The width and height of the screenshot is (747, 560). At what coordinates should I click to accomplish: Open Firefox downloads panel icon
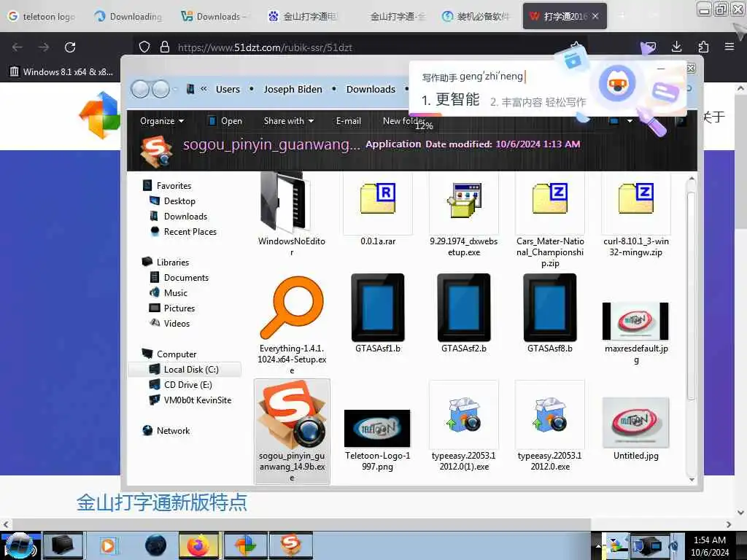click(676, 46)
